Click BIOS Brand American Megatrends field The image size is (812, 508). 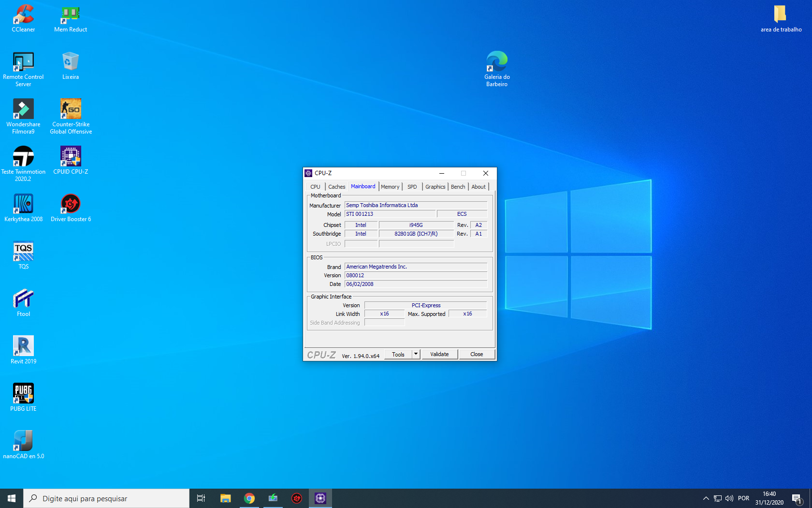coord(416,267)
